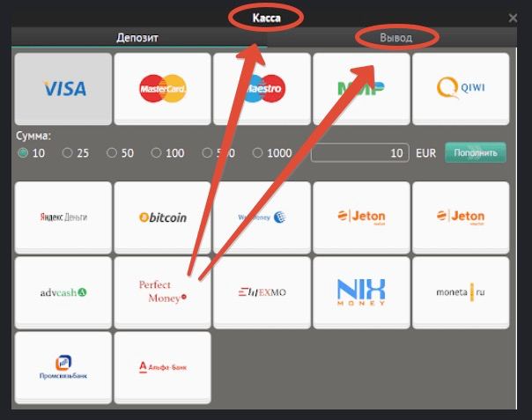Switch to the Вывод tab

pos(396,38)
